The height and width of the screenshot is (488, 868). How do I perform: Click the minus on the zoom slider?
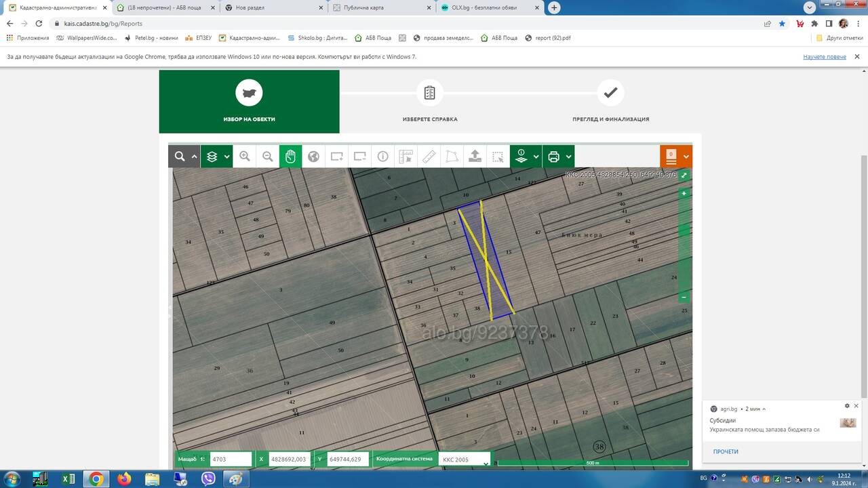click(684, 298)
